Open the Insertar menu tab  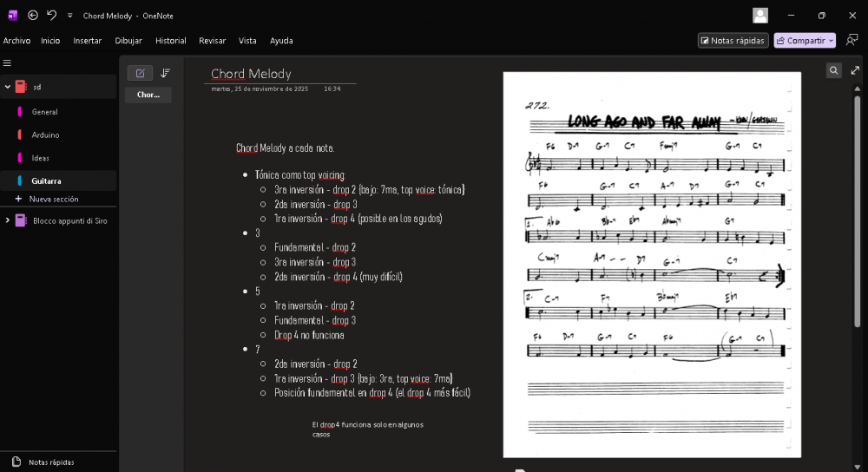(88, 41)
